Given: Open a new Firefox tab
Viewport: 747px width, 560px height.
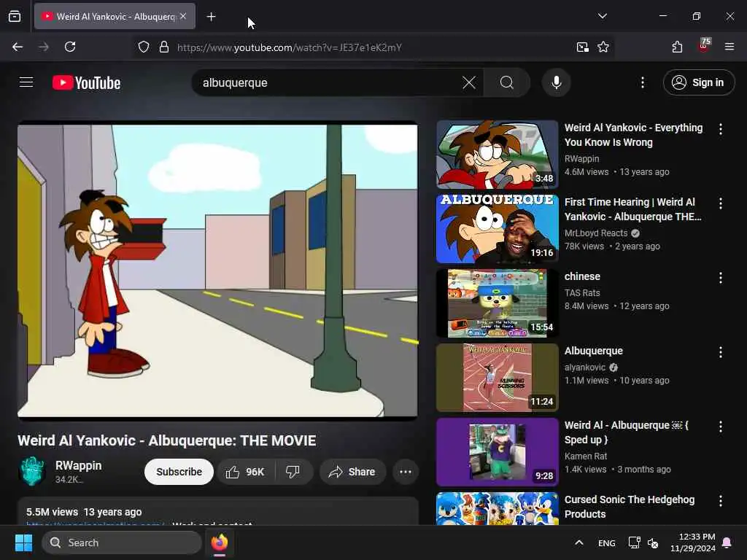Looking at the screenshot, I should click(x=211, y=17).
